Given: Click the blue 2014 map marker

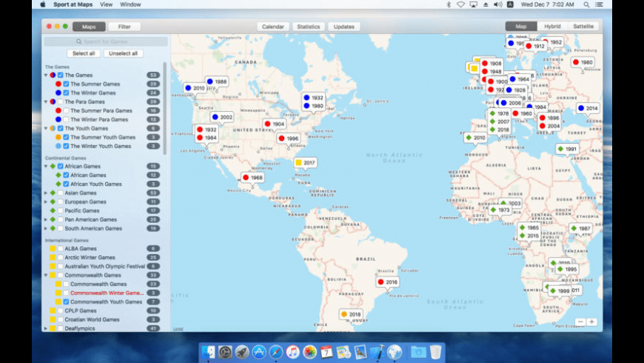Looking at the screenshot, I should click(588, 108).
